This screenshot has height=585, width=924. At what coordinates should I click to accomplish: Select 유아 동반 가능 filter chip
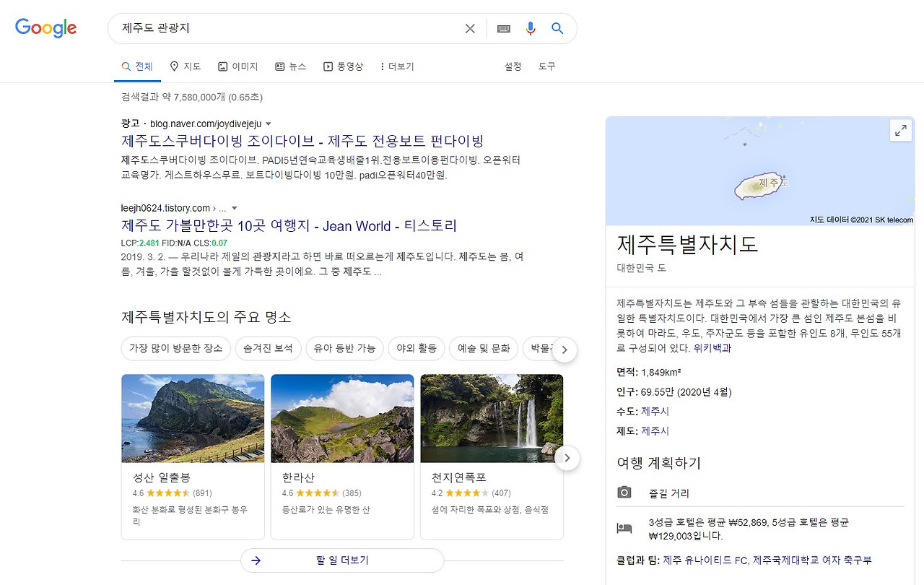click(344, 348)
